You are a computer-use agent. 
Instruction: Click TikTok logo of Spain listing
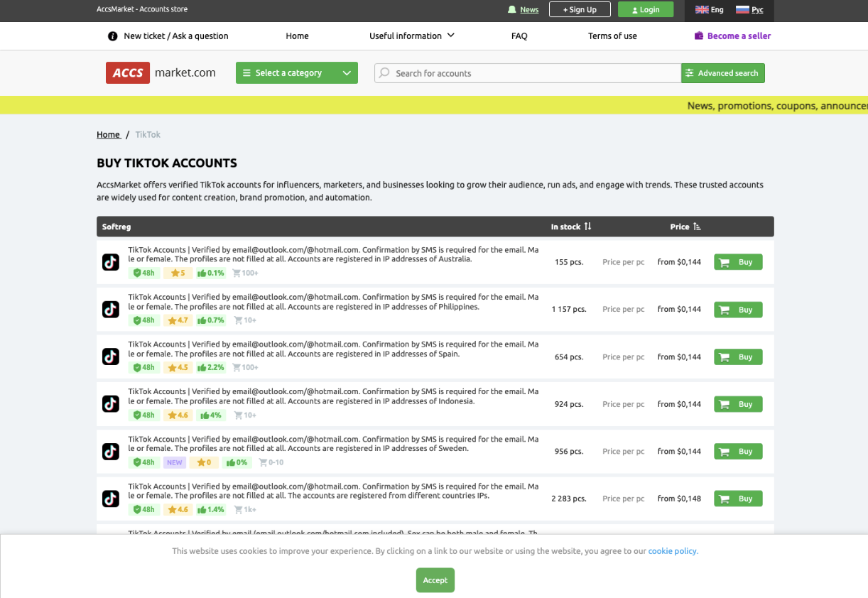click(111, 357)
